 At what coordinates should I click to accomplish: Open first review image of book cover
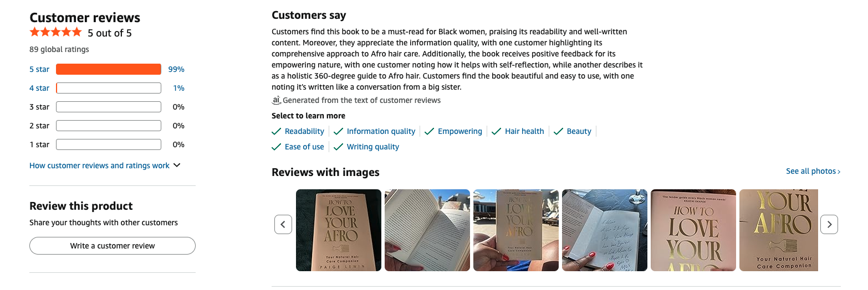[x=339, y=230]
